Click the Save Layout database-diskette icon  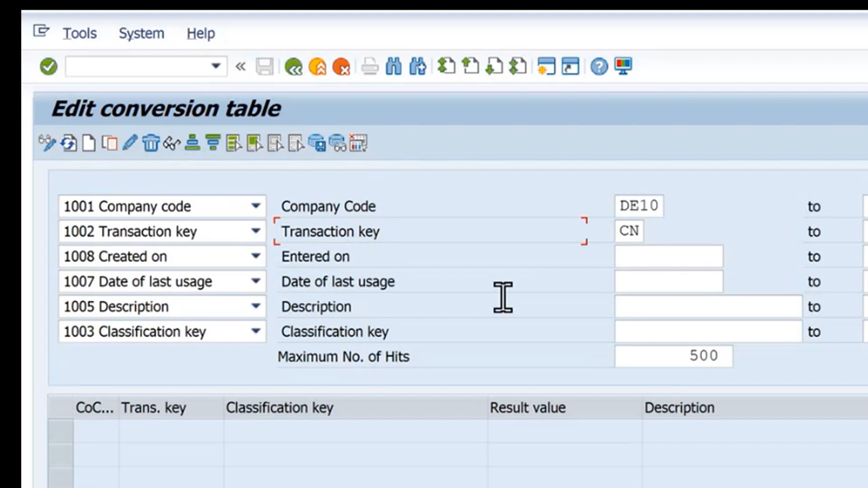click(317, 143)
